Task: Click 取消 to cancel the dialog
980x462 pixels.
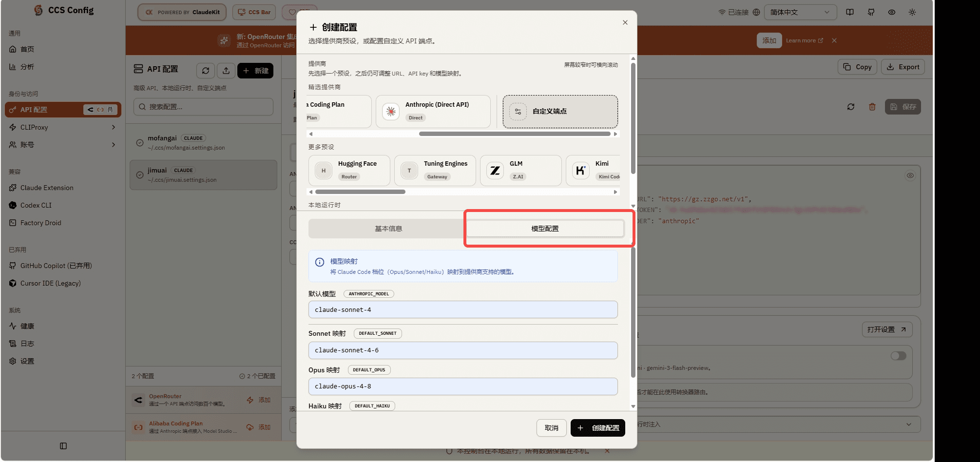Action: coord(552,428)
